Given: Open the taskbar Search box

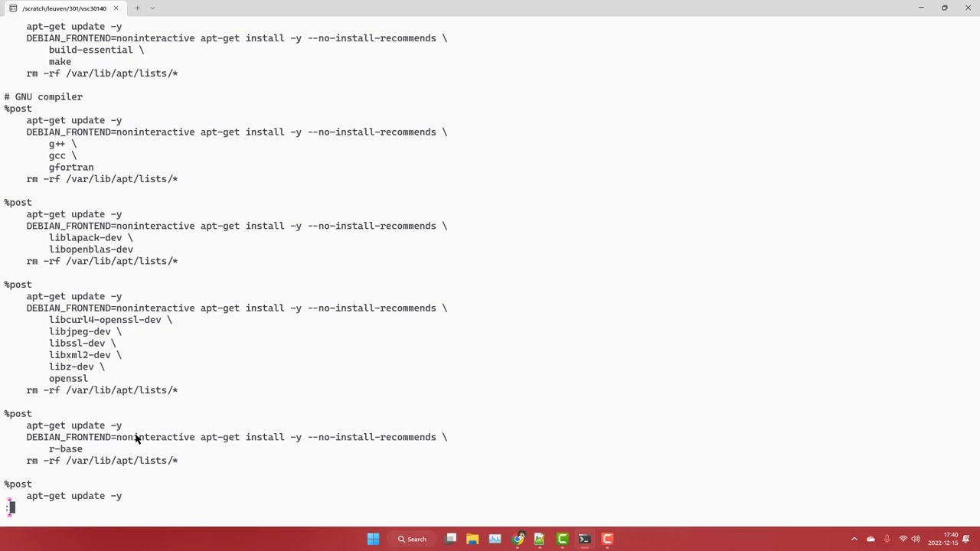Looking at the screenshot, I should coord(412,539).
